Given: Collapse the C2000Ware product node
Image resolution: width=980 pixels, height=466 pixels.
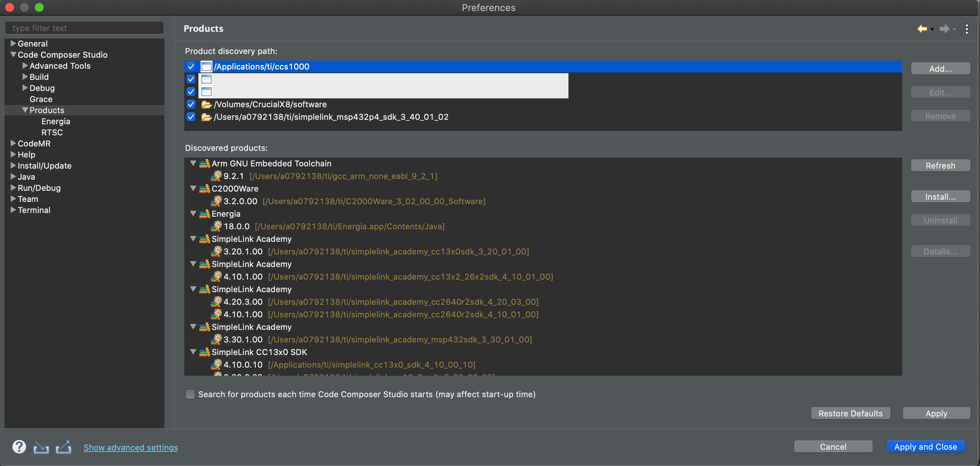Looking at the screenshot, I should pos(193,189).
